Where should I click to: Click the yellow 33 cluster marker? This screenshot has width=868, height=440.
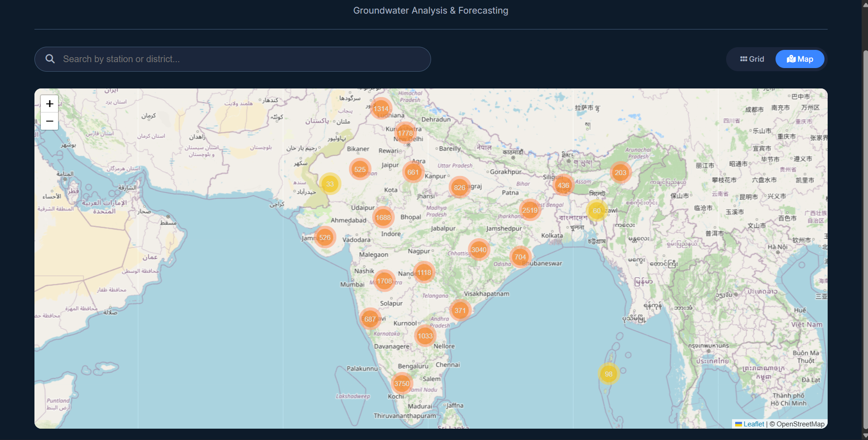(330, 184)
